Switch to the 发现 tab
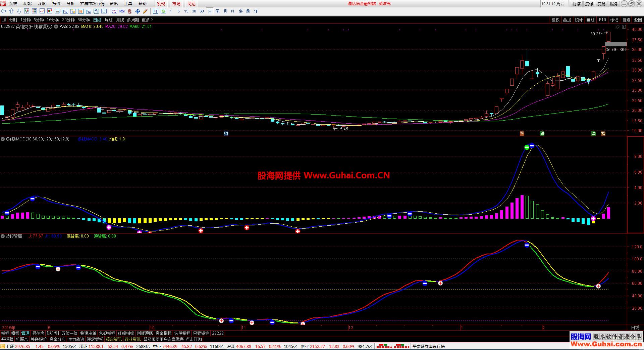 161,4
